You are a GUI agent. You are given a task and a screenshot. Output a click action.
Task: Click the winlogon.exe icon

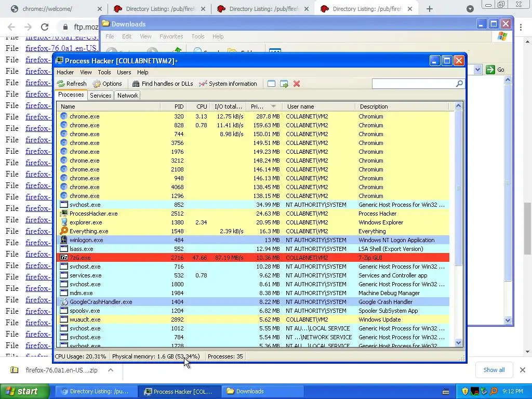pyautogui.click(x=64, y=240)
